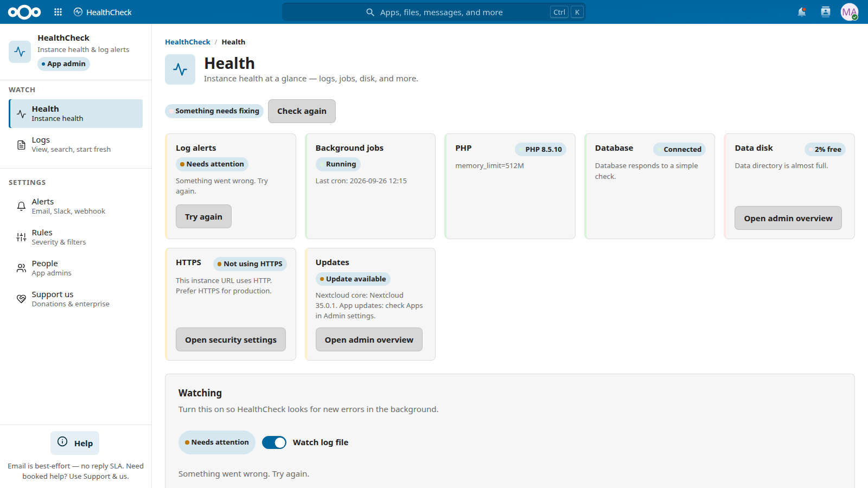This screenshot has height=488, width=868.
Task: Open the MA user avatar menu
Action: point(850,12)
